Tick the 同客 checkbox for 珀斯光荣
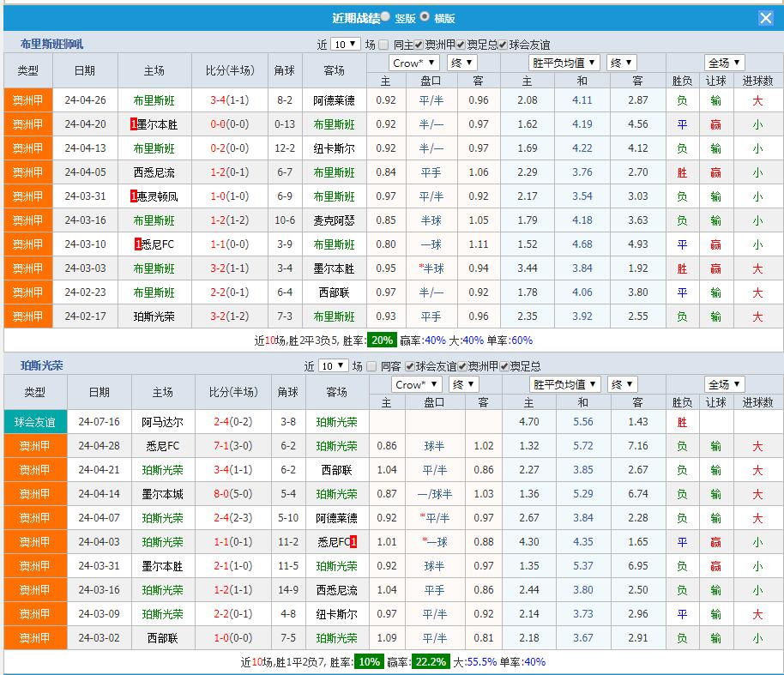The height and width of the screenshot is (675, 784). 371,366
